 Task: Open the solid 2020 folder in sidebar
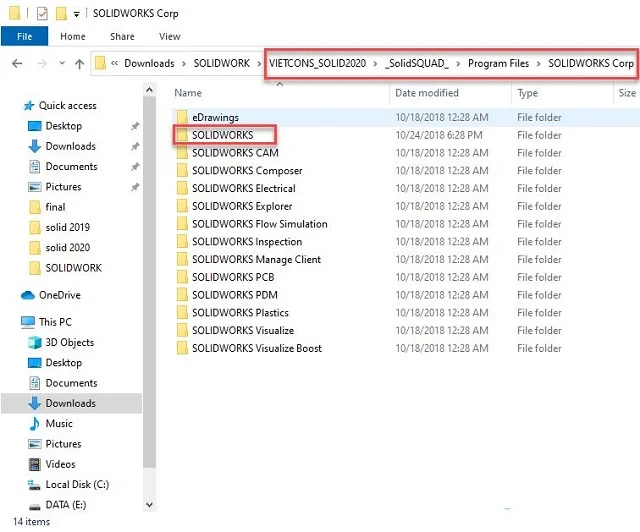pyautogui.click(x=68, y=248)
